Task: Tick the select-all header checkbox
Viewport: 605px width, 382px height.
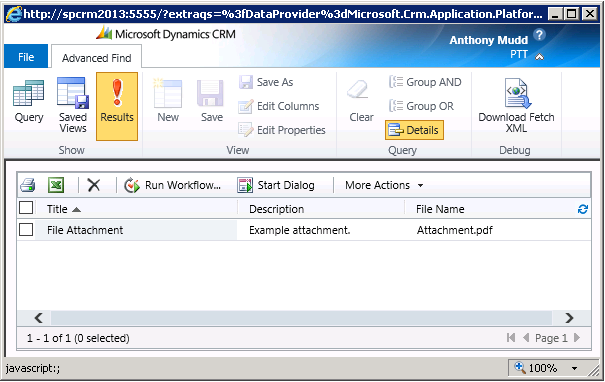Action: 26,208
